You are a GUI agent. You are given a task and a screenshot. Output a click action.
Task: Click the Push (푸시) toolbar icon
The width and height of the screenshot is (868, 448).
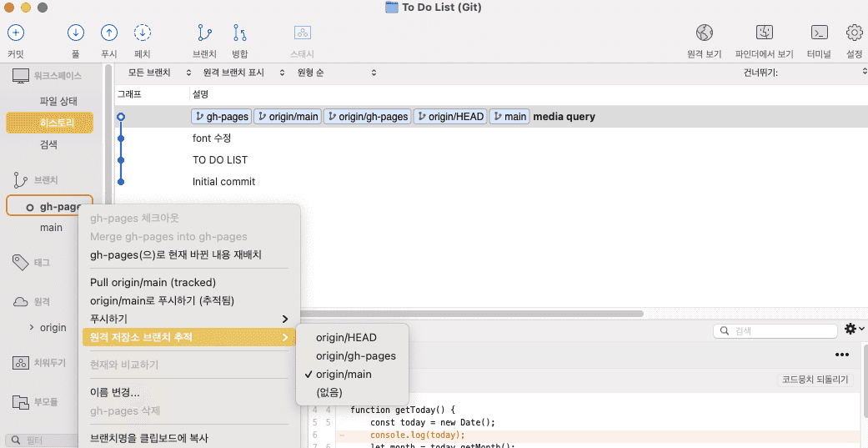(x=109, y=33)
